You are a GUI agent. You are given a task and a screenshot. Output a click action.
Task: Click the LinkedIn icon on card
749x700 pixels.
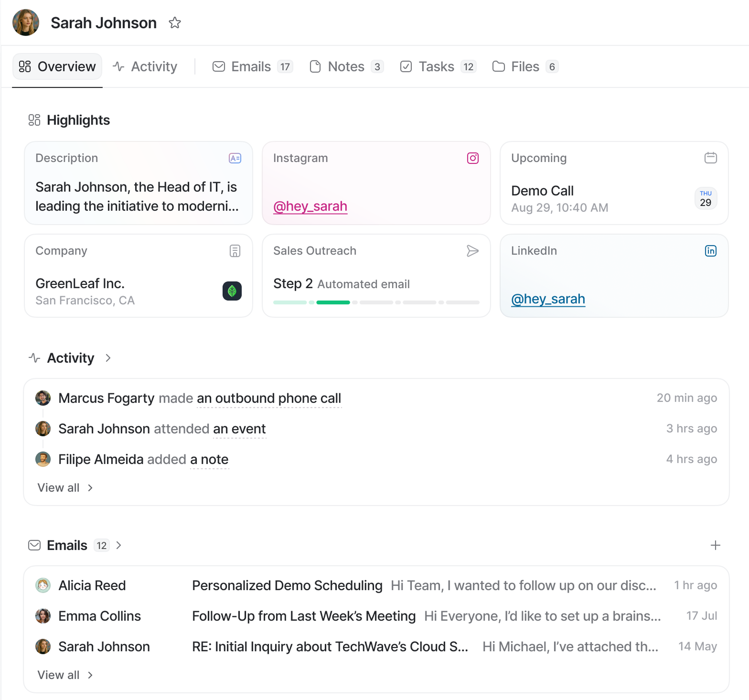point(710,251)
